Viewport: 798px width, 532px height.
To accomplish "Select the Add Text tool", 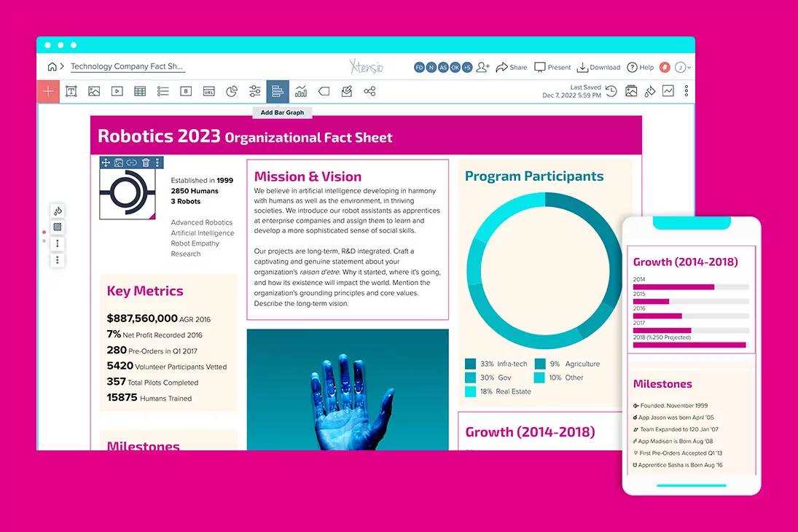I will tap(71, 91).
